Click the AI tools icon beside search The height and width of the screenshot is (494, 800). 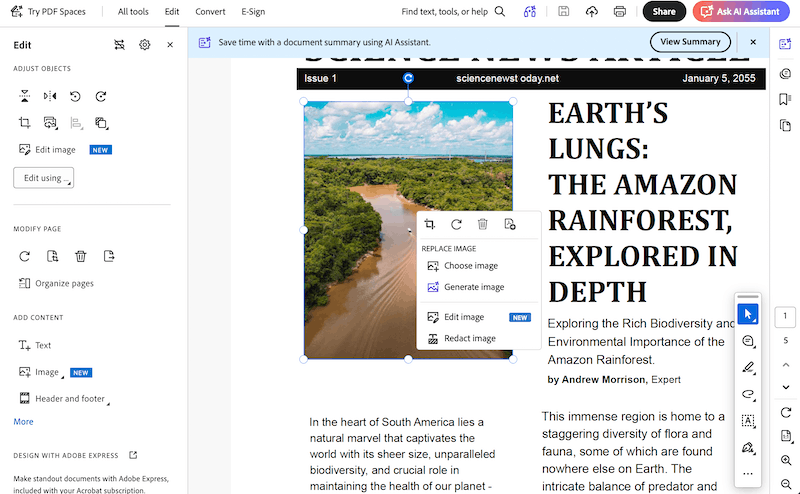[x=530, y=11]
